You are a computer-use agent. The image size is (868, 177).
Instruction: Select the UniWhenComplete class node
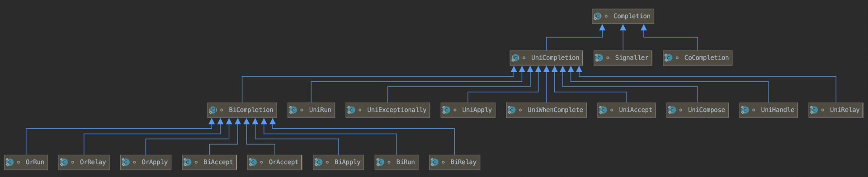pyautogui.click(x=547, y=110)
